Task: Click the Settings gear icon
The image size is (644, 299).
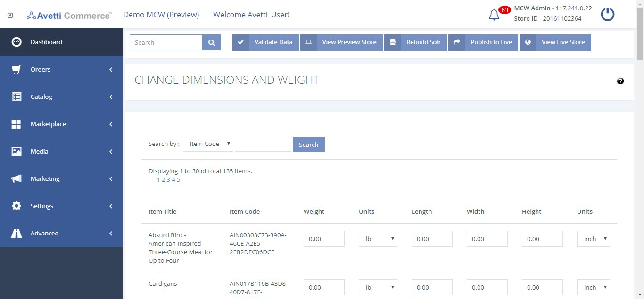Action: pyautogui.click(x=17, y=206)
